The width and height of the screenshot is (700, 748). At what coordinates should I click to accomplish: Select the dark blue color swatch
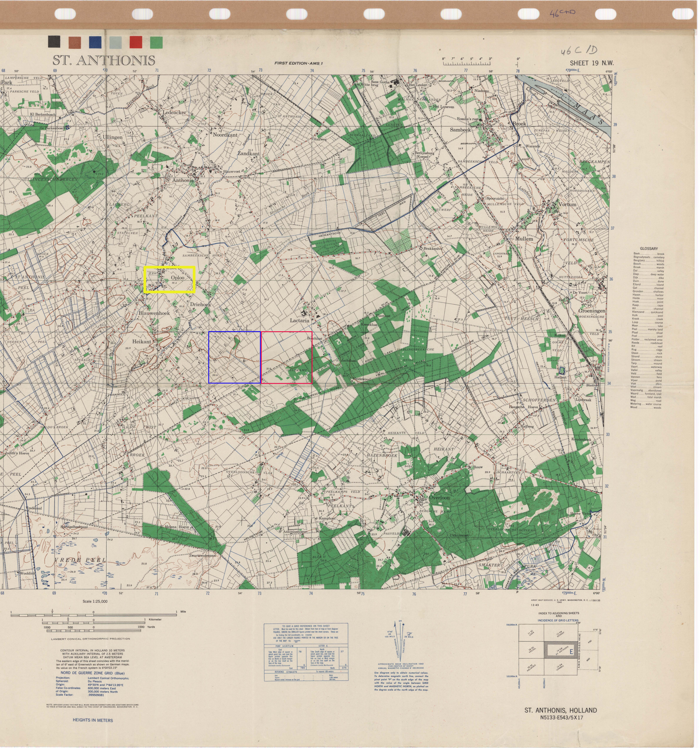pyautogui.click(x=95, y=42)
